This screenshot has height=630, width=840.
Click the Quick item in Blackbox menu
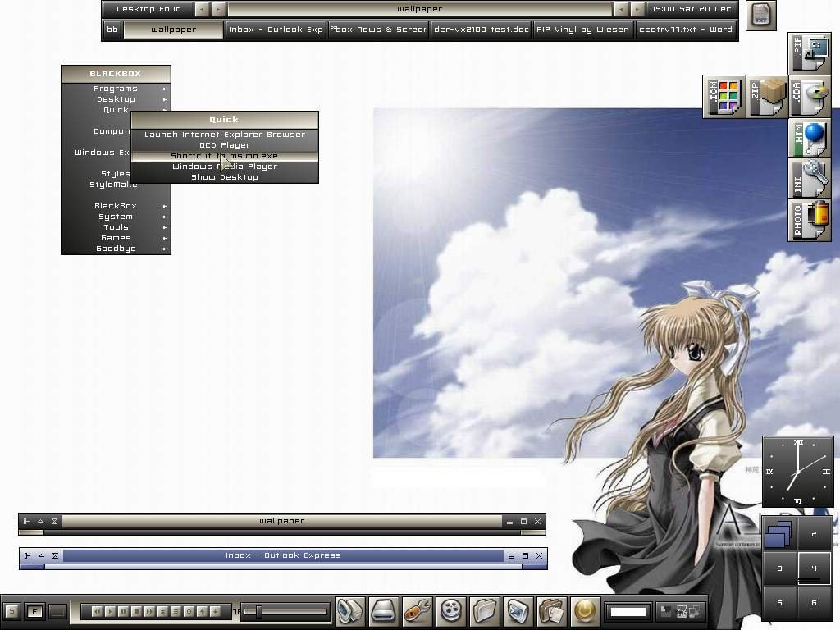pyautogui.click(x=116, y=110)
